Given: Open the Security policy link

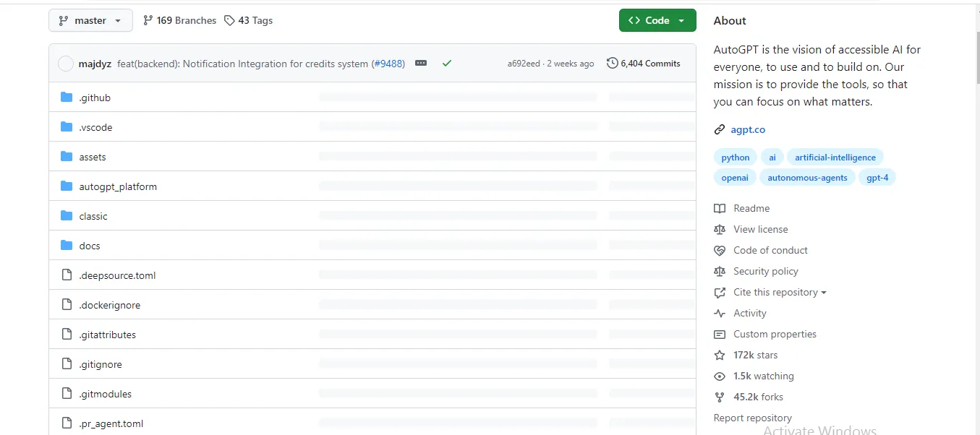Looking at the screenshot, I should point(766,271).
